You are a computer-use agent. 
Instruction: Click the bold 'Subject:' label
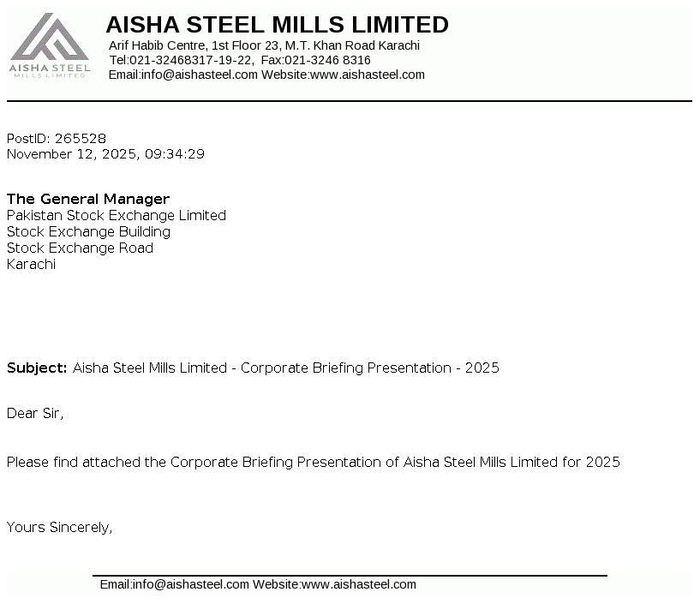point(37,368)
